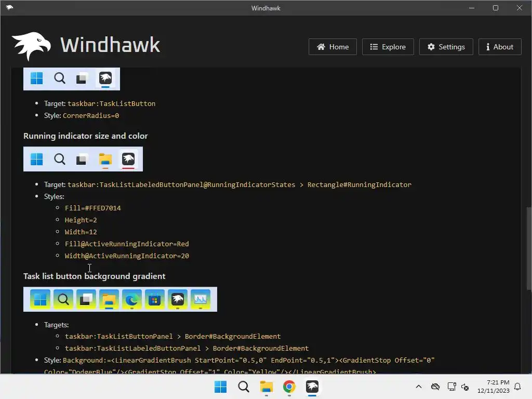Open the About button
This screenshot has width=532, height=399.
[500, 47]
